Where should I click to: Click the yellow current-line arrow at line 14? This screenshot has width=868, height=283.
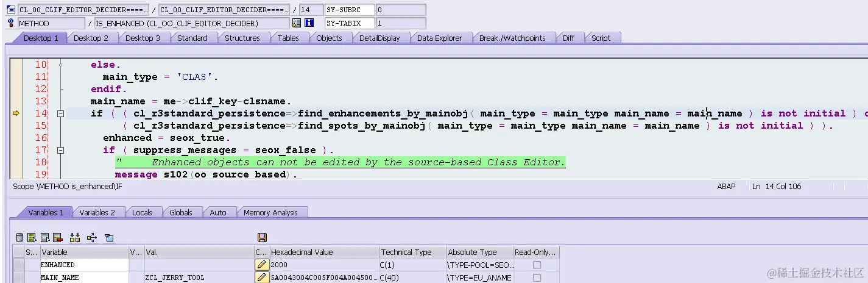point(16,113)
